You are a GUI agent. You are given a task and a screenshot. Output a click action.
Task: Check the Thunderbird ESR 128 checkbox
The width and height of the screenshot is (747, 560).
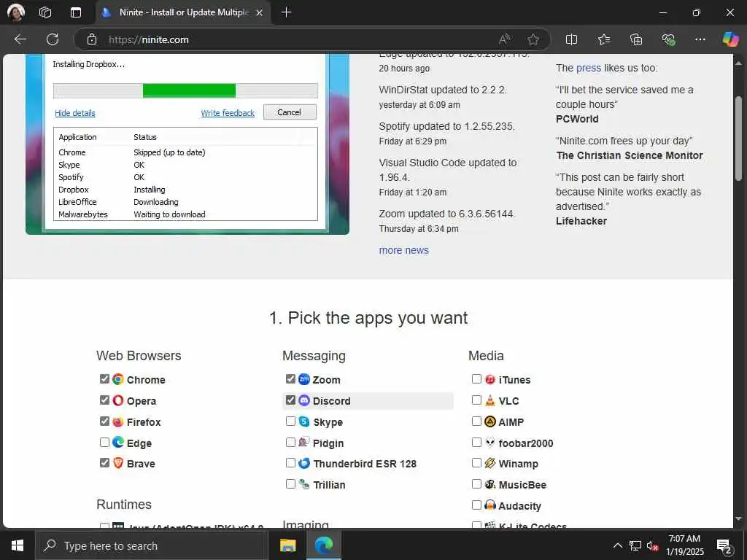290,462
